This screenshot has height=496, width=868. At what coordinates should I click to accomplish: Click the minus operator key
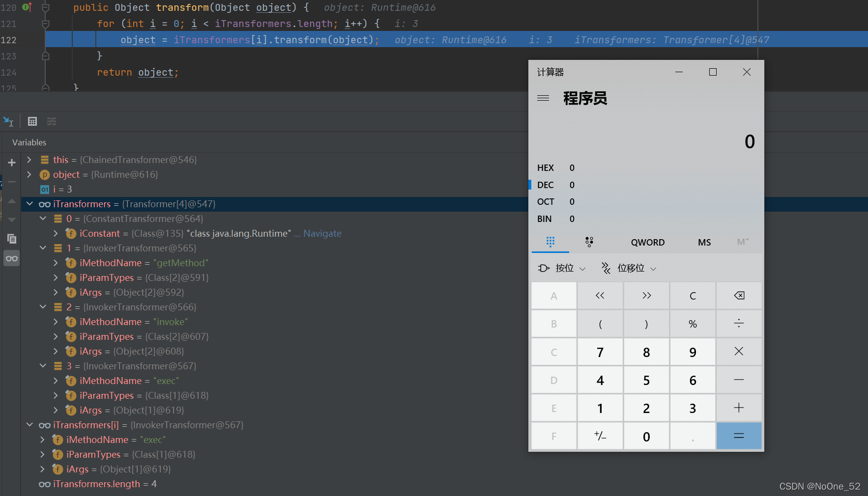click(739, 380)
